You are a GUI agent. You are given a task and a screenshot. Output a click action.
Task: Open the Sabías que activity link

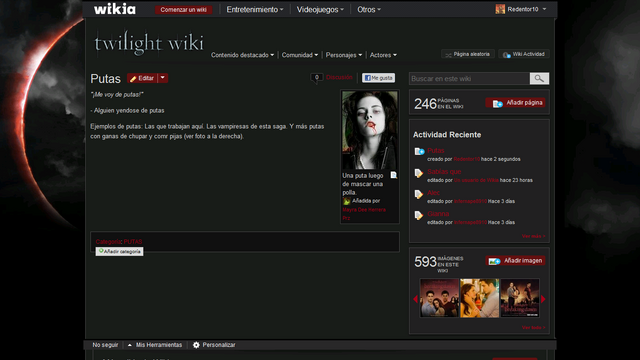(x=444, y=172)
